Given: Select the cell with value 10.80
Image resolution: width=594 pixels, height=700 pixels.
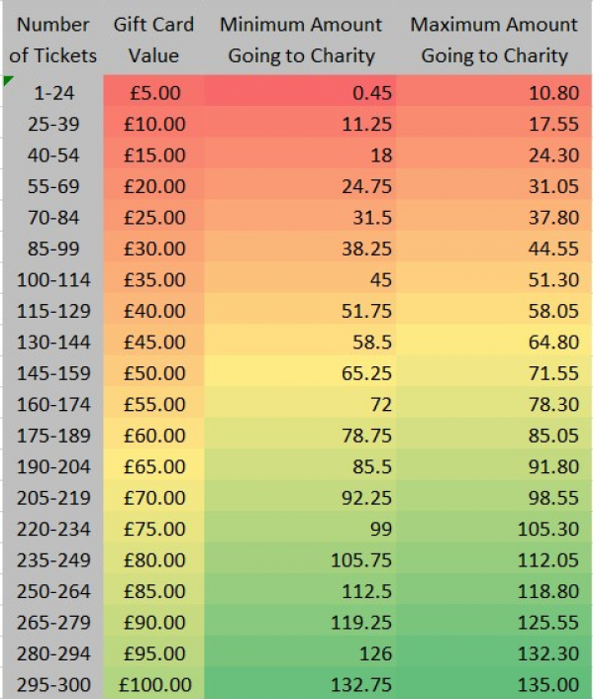Looking at the screenshot, I should (x=494, y=91).
